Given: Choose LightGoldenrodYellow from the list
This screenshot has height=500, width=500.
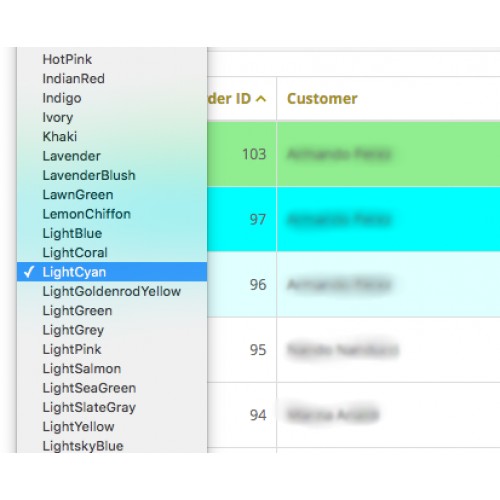Looking at the screenshot, I should [x=112, y=291].
